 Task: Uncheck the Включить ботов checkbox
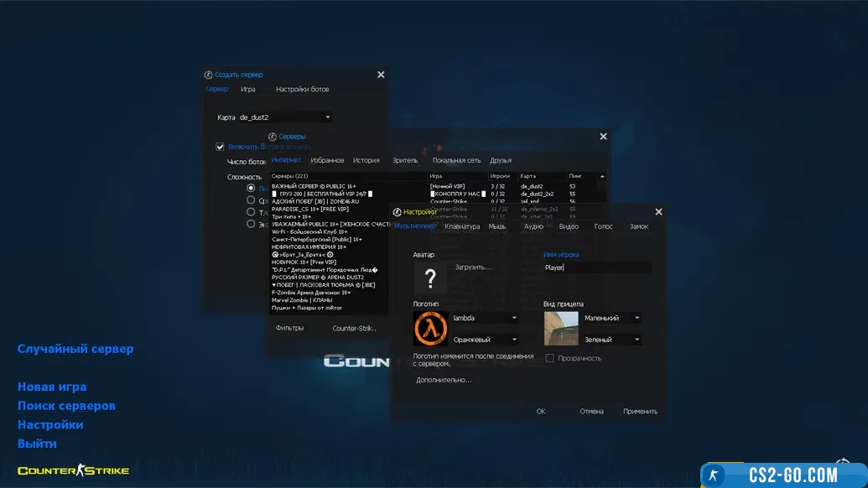(221, 147)
